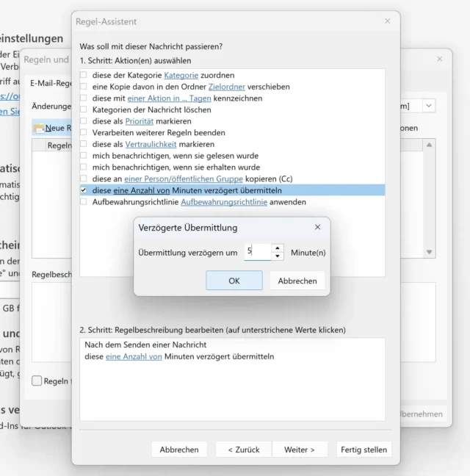Screen dimensions: 470x476
Task: Decrease minutes with the down spinner arrow
Action: coord(277,256)
